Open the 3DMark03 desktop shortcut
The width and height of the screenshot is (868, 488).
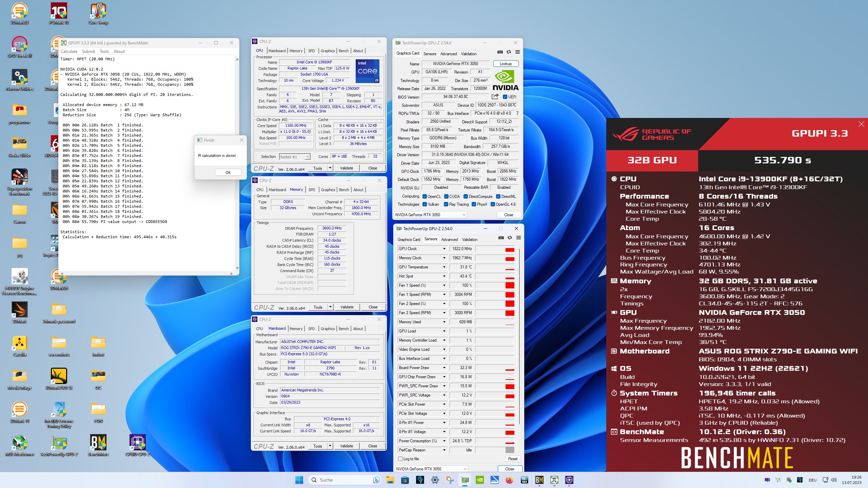pos(19,14)
